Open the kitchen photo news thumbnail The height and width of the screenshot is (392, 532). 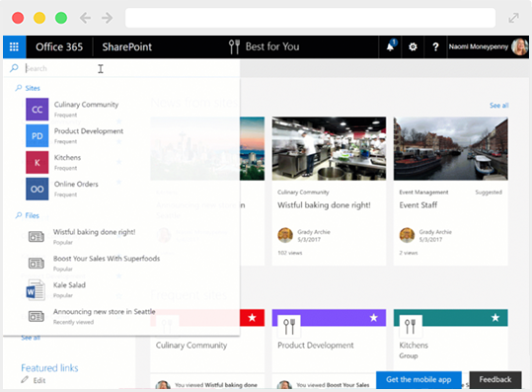pos(329,148)
